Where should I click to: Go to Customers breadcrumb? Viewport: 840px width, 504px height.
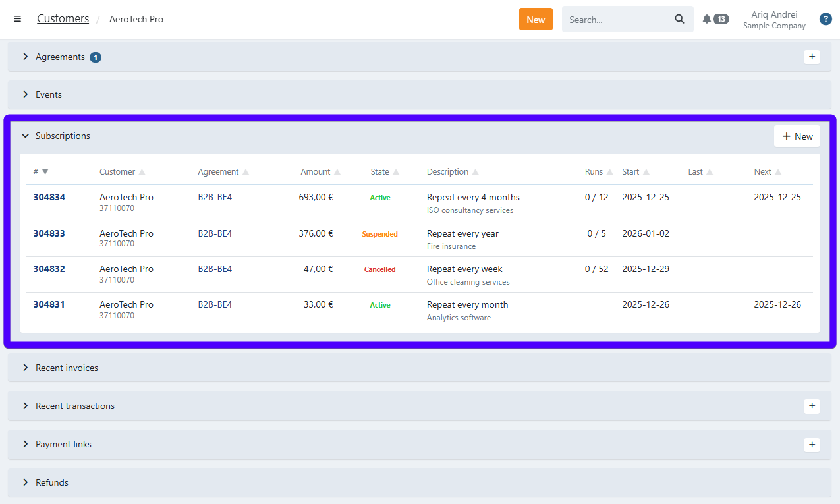click(63, 19)
